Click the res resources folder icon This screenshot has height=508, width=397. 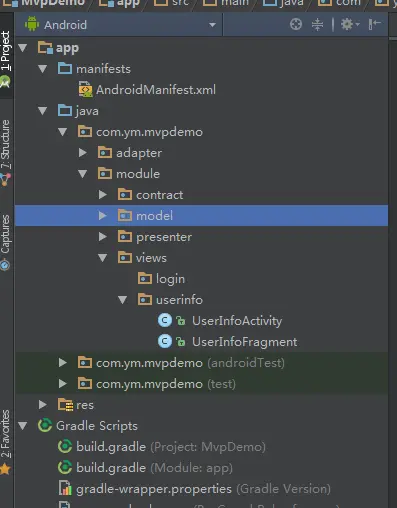click(x=65, y=405)
